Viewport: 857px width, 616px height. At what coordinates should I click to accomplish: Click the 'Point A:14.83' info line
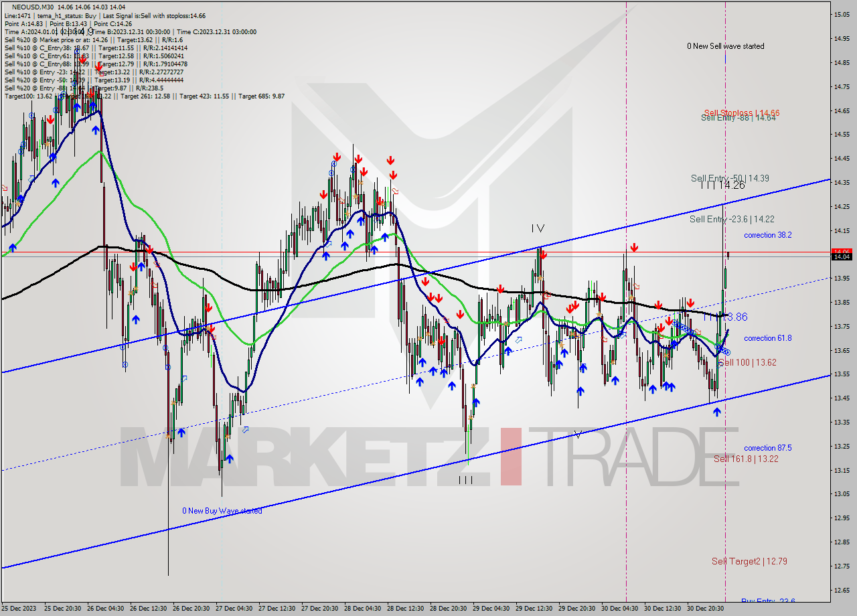(x=24, y=23)
